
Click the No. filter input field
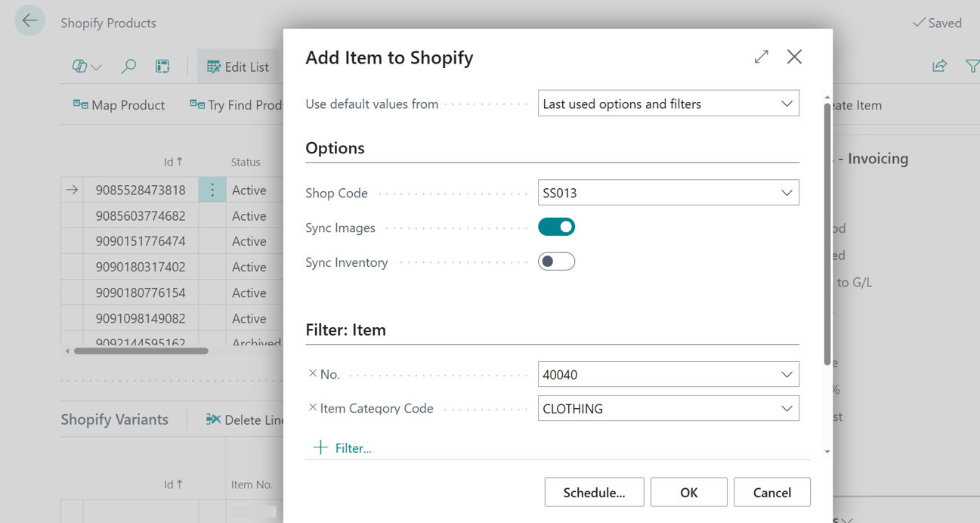pos(656,375)
